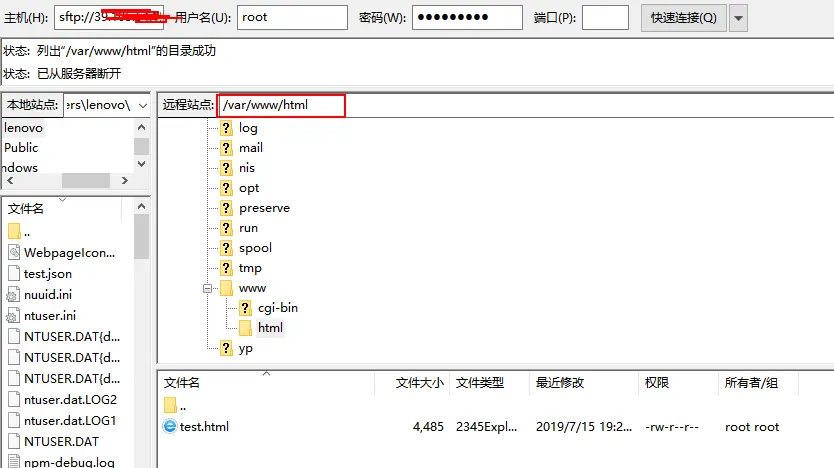Click the html folder icon in tree
Image resolution: width=834 pixels, height=468 pixels.
(245, 328)
